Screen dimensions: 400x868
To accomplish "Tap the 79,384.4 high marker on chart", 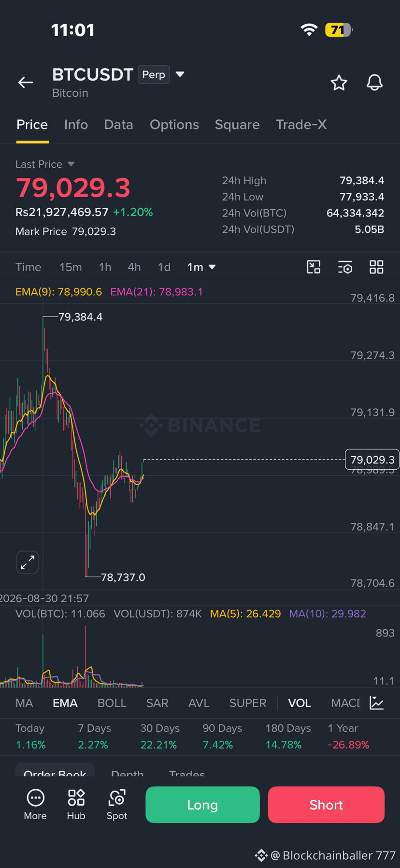I will tap(80, 317).
